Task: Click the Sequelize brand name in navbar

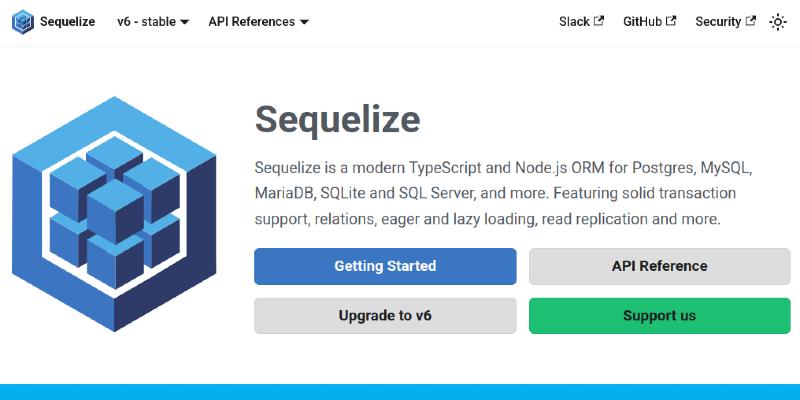Action: pyautogui.click(x=67, y=22)
